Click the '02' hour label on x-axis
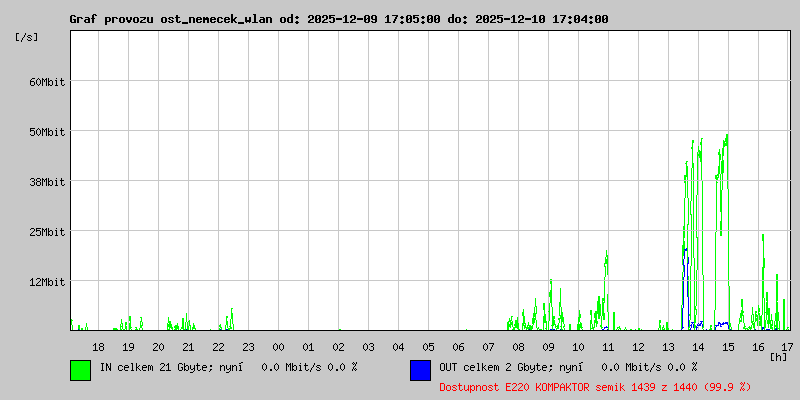 coord(338,347)
